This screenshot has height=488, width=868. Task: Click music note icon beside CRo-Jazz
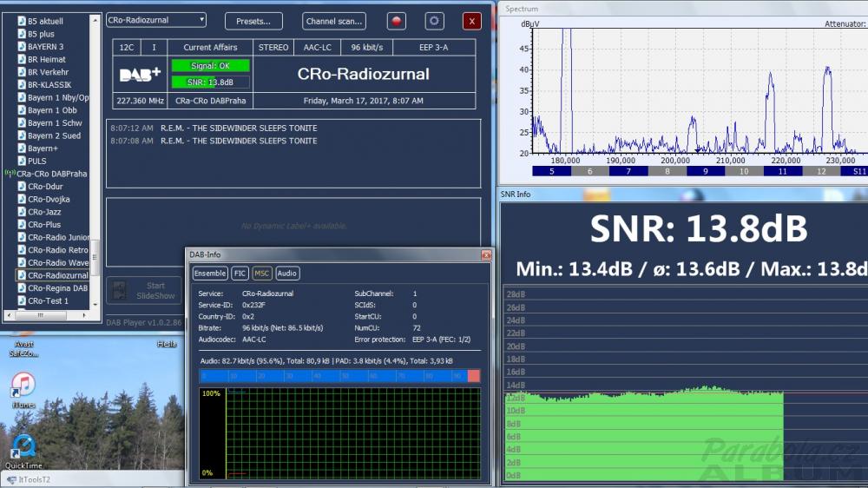pyautogui.click(x=22, y=212)
